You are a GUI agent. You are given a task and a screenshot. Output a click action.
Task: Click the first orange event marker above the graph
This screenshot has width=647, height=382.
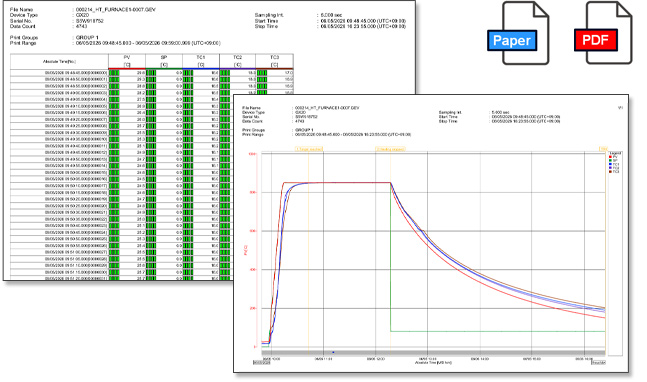309,149
